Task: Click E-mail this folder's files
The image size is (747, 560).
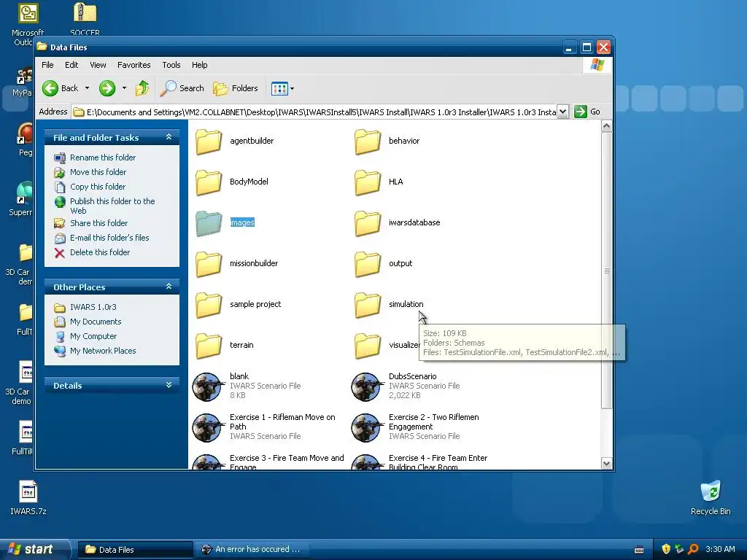Action: [x=109, y=238]
